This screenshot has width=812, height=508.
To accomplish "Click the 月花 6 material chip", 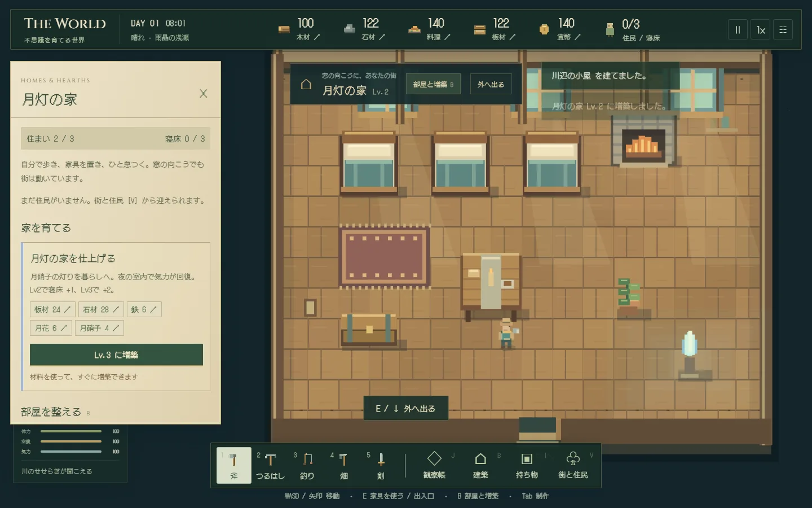I will click(x=51, y=328).
